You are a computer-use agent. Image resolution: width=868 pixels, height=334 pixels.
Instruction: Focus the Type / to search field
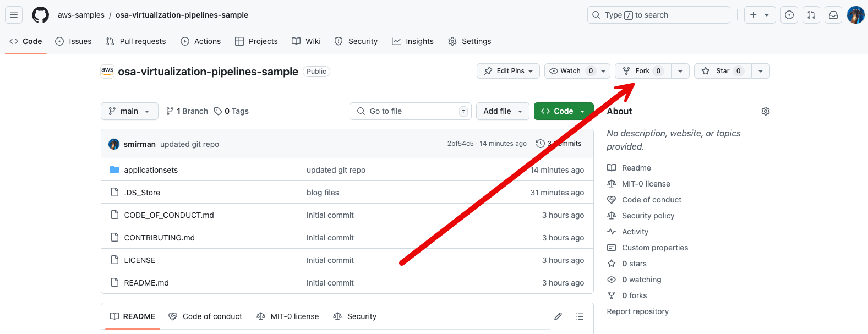tap(659, 15)
